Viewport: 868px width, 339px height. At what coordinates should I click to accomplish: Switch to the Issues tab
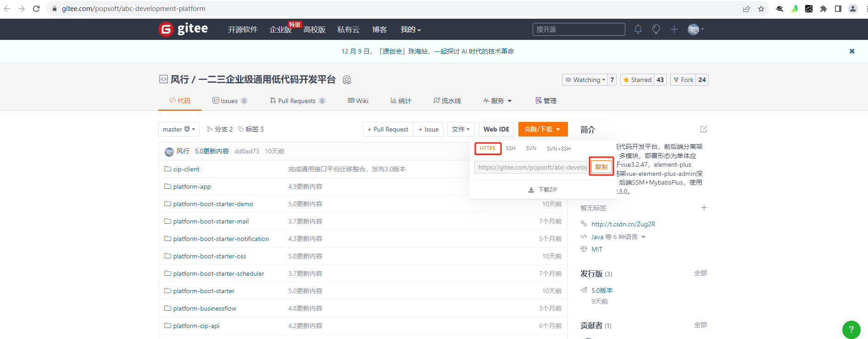point(230,101)
